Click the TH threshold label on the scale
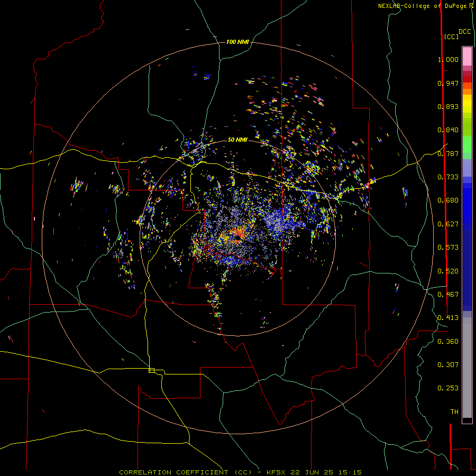Screen dimensions: 476x476 (x=454, y=412)
